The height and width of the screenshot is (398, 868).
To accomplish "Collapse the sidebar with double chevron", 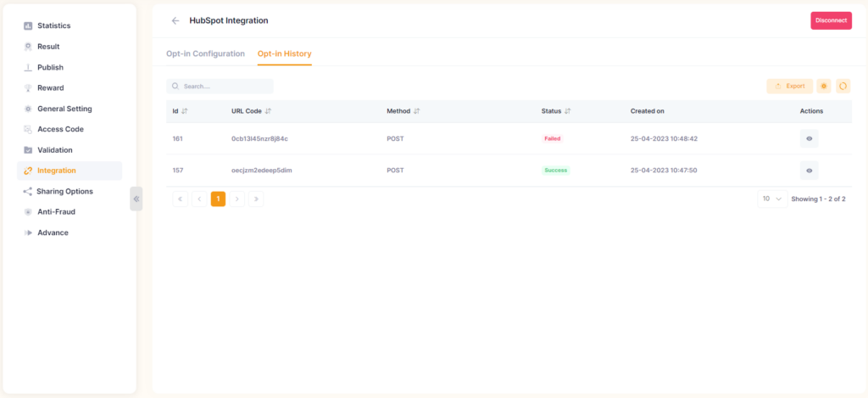I will click(x=136, y=199).
